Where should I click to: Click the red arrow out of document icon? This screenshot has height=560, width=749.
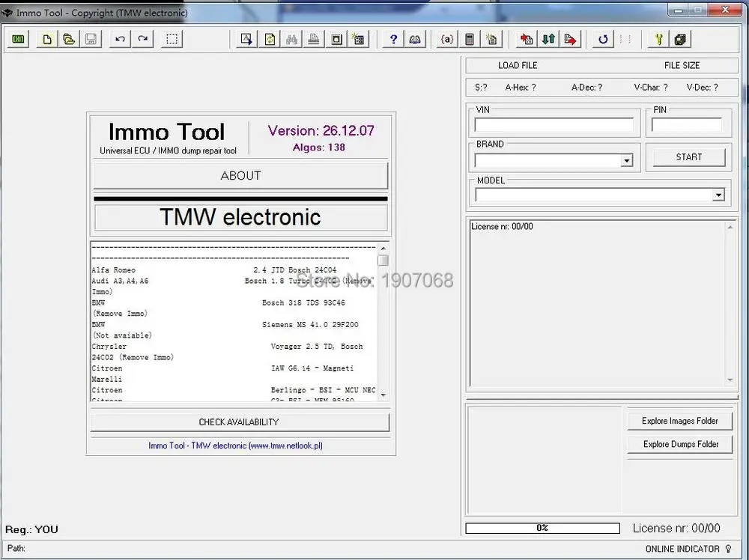pos(571,39)
